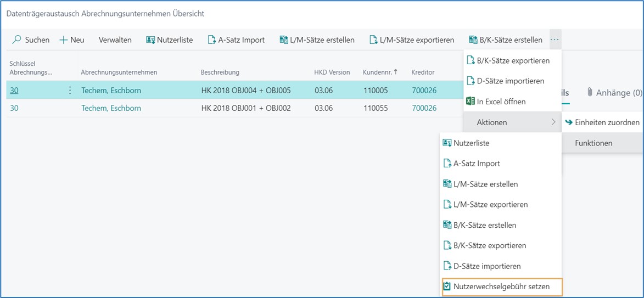Open the row options menu for first row
644x298 pixels.
(70, 91)
